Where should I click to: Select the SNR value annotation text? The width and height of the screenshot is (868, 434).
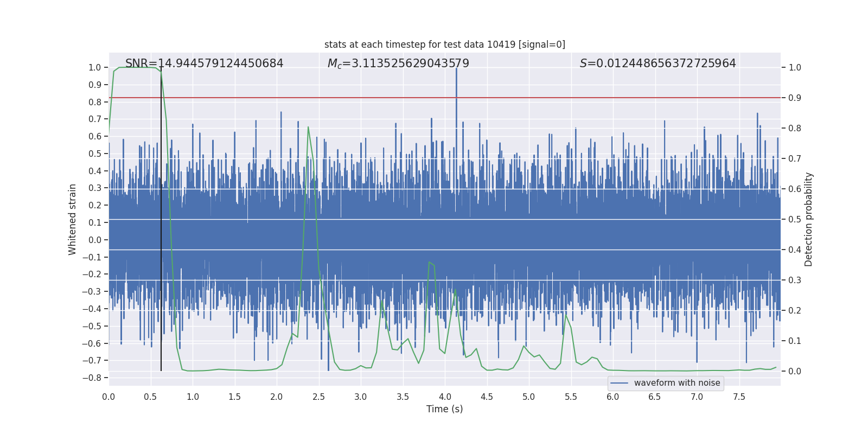(204, 63)
